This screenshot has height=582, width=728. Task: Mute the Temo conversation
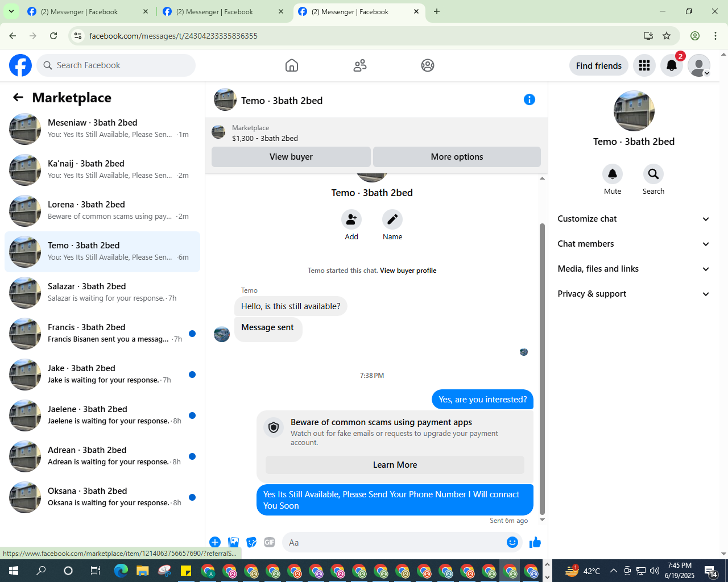pyautogui.click(x=613, y=174)
